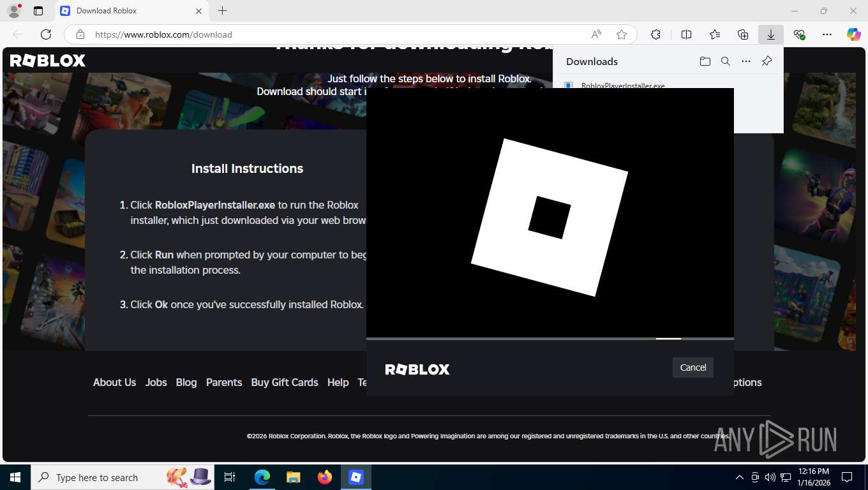Launch Firefox from taskbar
Image resolution: width=868 pixels, height=490 pixels.
click(x=324, y=477)
